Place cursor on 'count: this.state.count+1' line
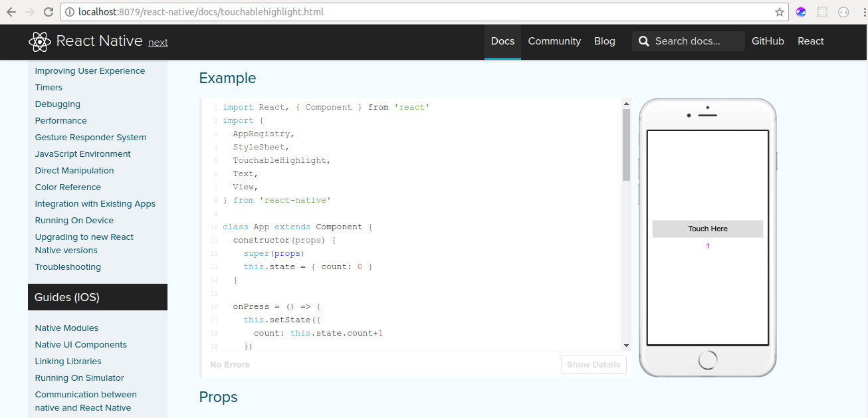 318,333
